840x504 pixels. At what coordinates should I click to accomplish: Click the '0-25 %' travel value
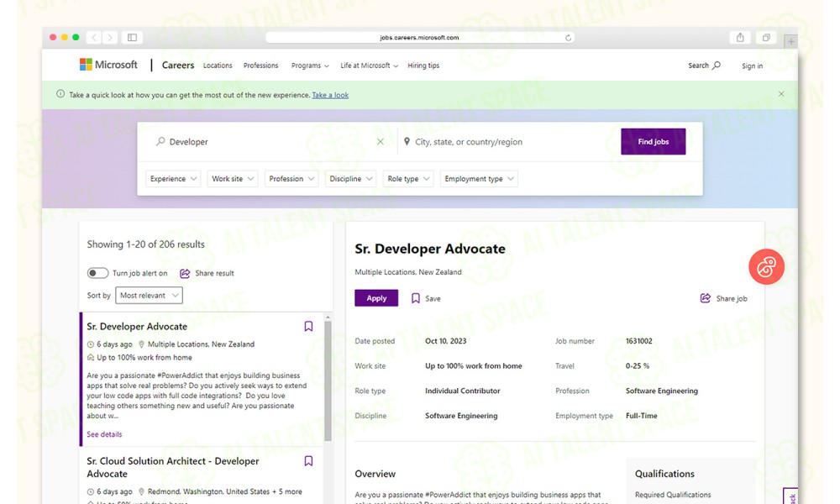pyautogui.click(x=638, y=365)
